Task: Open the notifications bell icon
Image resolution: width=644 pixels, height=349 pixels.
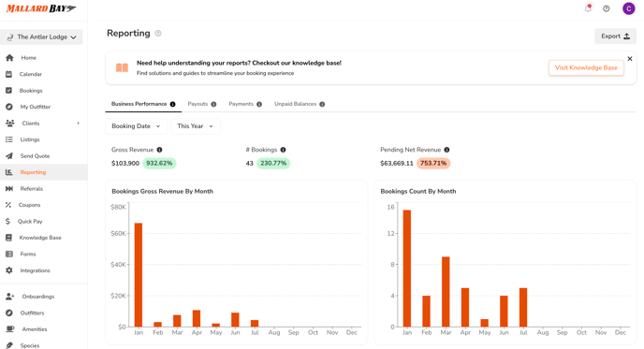Action: coord(588,8)
